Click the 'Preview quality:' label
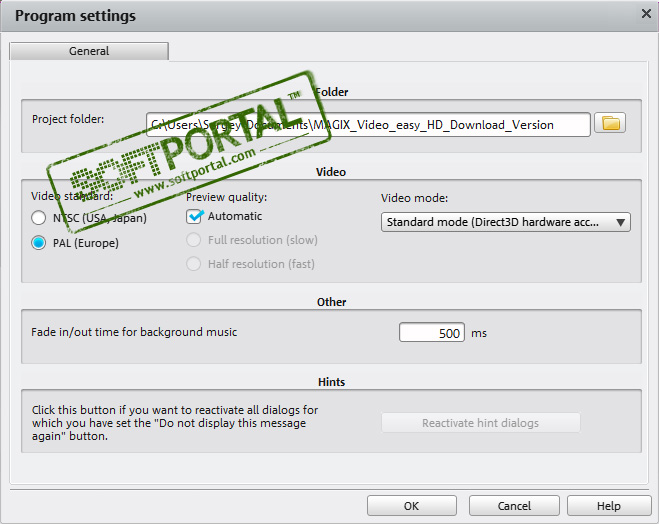Screen dimensions: 659x524 tap(227, 197)
